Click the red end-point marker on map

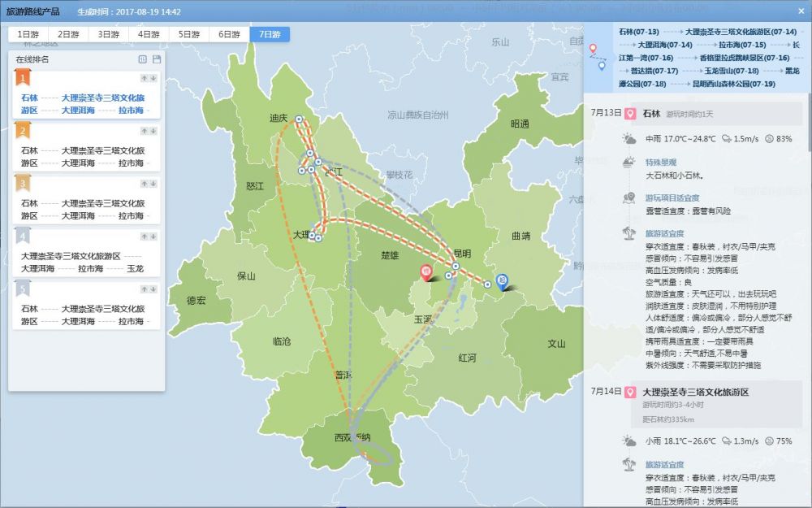point(425,272)
